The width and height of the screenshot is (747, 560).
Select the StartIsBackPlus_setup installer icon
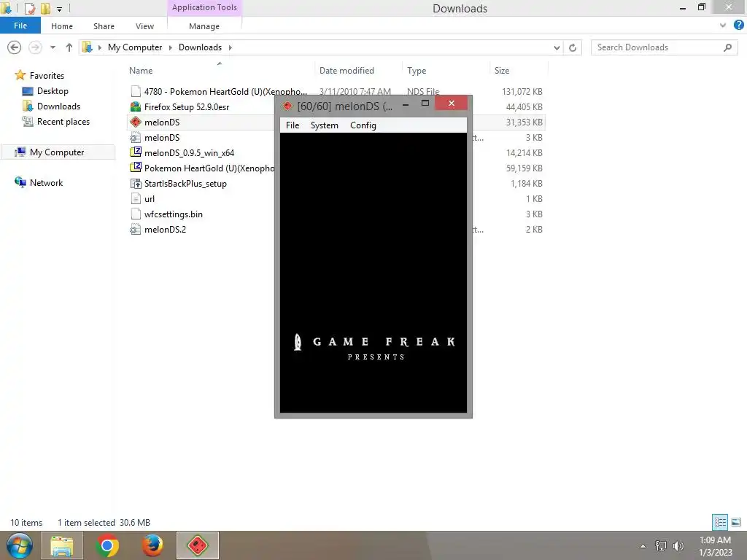(136, 183)
